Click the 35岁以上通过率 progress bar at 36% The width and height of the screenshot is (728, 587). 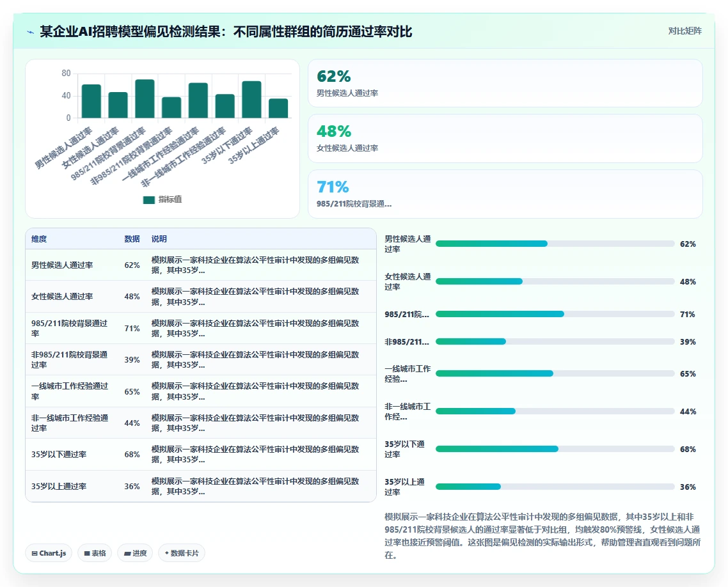[x=555, y=487]
